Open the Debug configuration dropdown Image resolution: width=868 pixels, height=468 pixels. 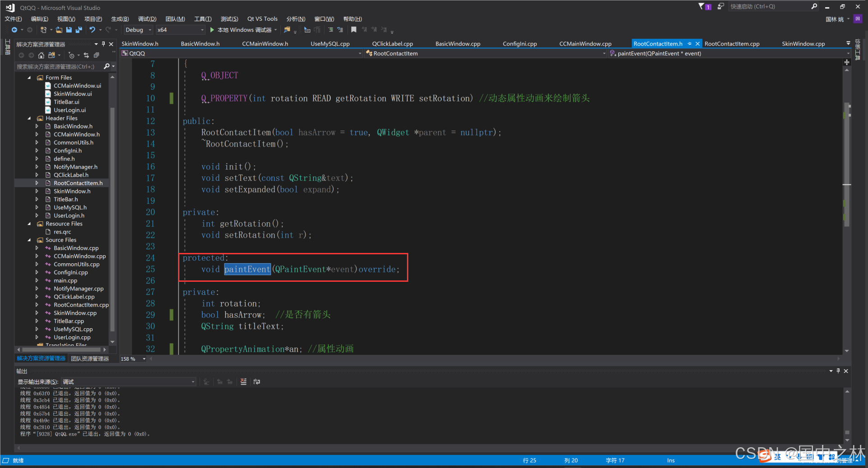click(x=138, y=30)
